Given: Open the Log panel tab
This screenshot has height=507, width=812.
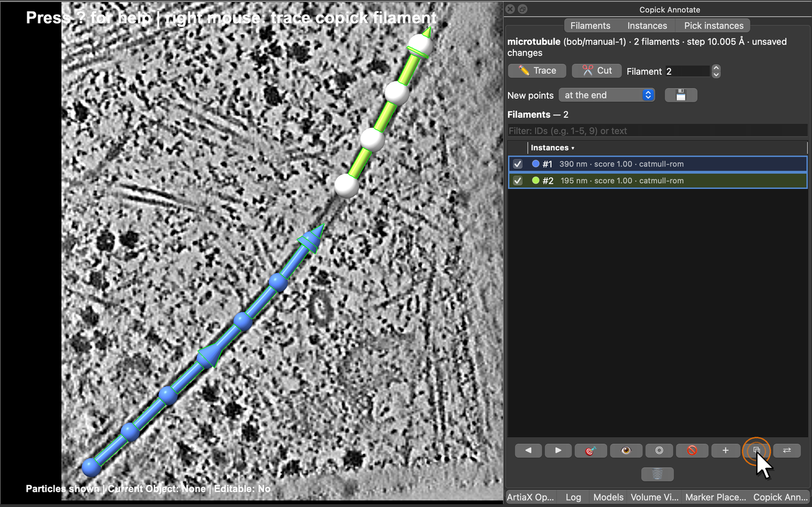Looking at the screenshot, I should tap(573, 497).
